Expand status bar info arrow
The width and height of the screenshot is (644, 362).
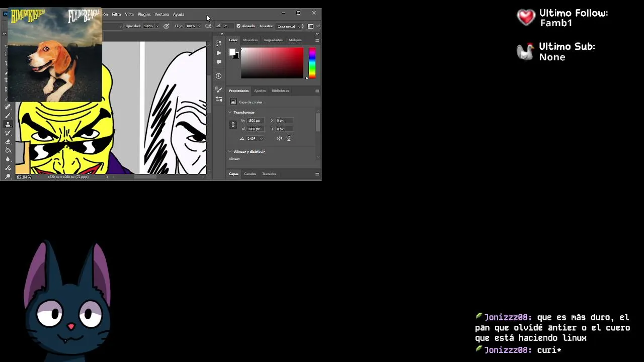click(x=107, y=177)
